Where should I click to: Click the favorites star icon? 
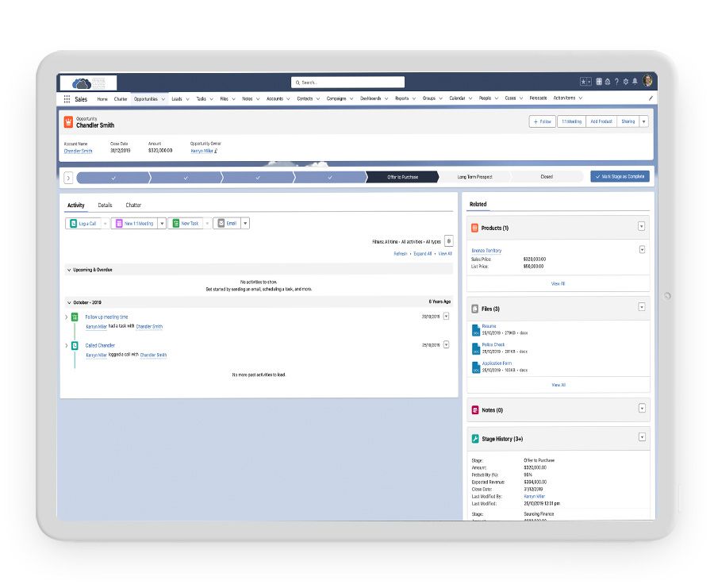[x=584, y=82]
